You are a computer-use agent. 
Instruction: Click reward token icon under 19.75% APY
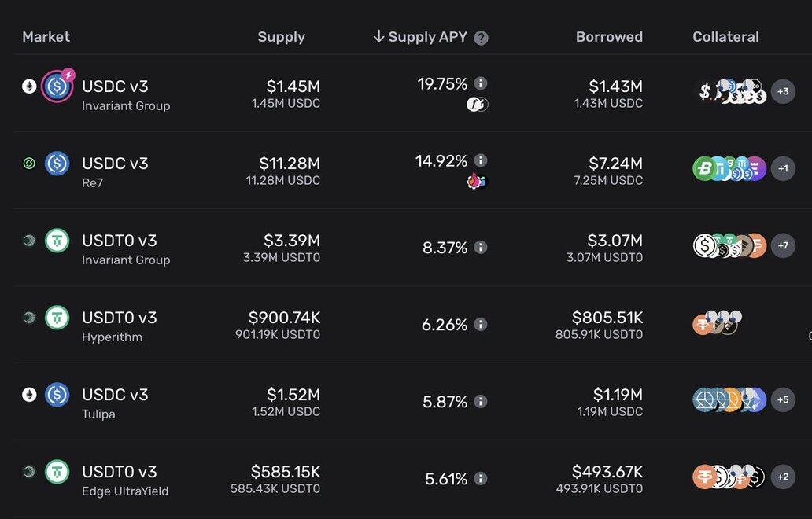tap(477, 104)
